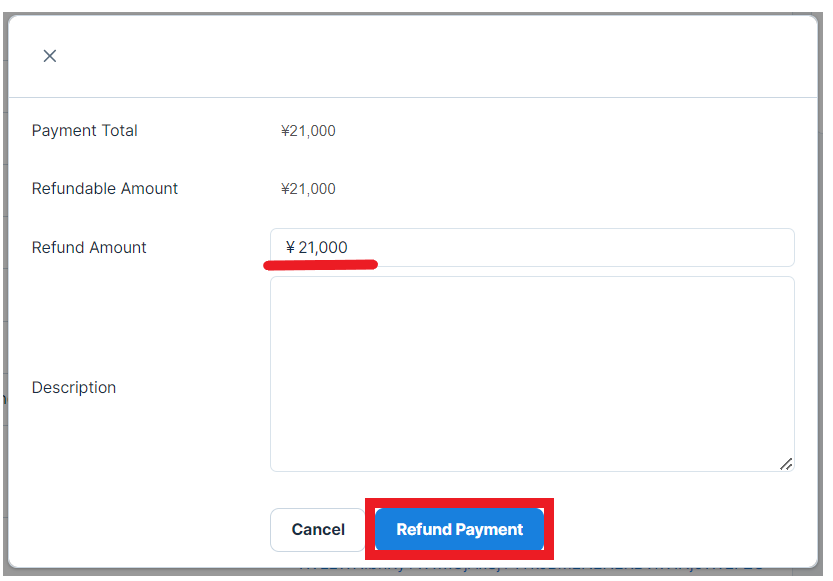Viewport: 833px width, 581px height.
Task: Click the Description label
Action: tap(74, 388)
